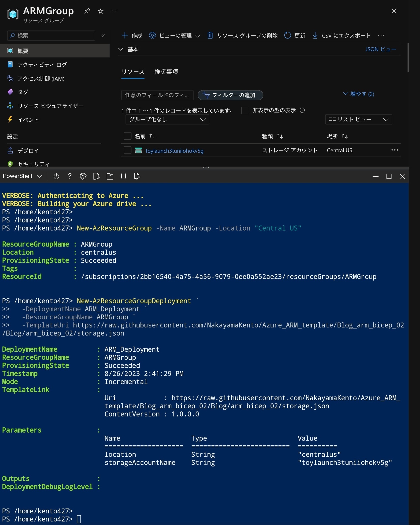
Task: Open the JSON ビュー link
Action: [381, 49]
